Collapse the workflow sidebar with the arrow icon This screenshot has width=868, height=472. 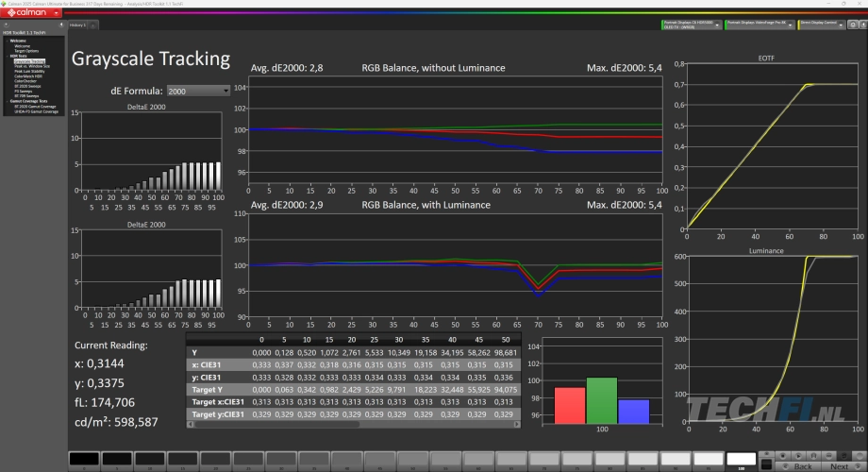[x=60, y=24]
